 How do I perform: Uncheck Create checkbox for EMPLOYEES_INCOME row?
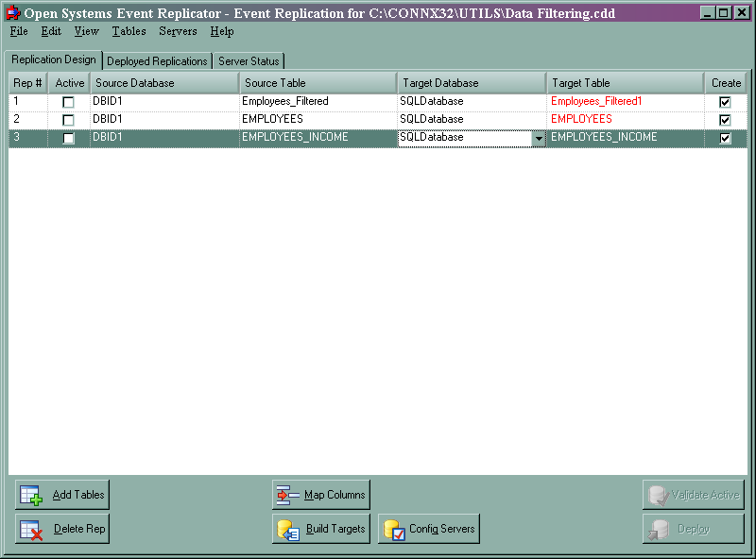(725, 137)
